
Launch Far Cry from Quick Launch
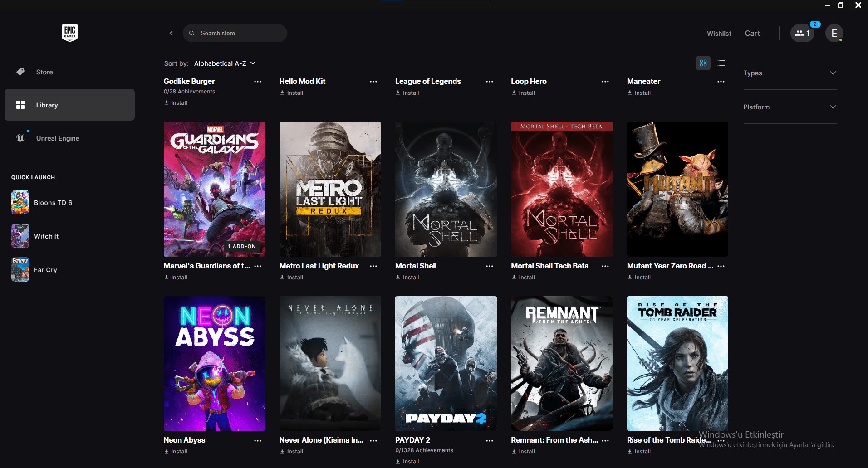(x=34, y=270)
